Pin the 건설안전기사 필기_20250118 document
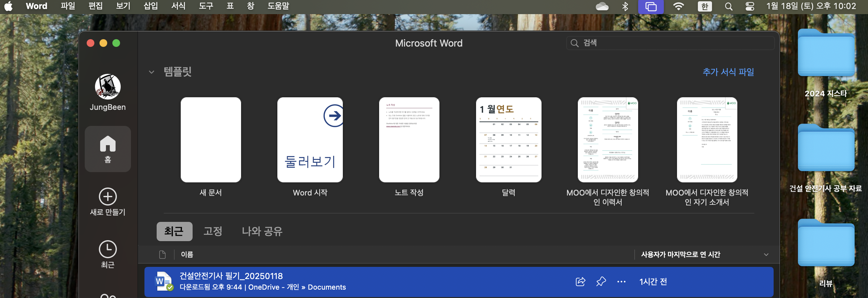The width and height of the screenshot is (868, 298). 601,282
